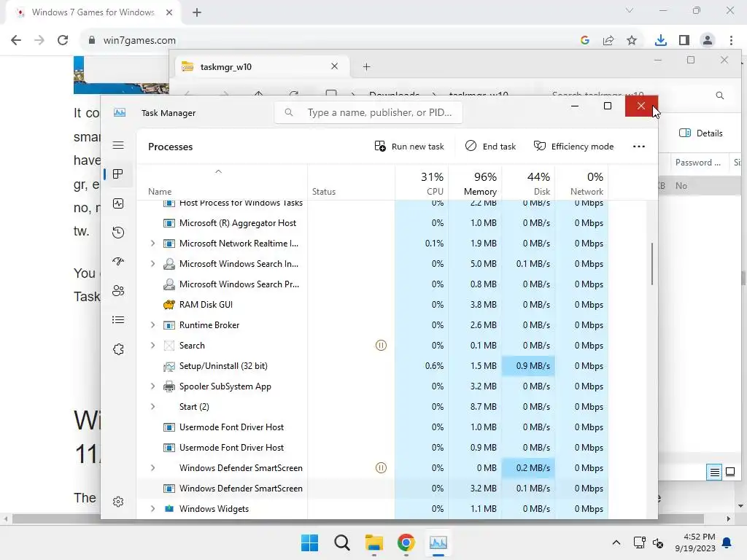Open Task Manager settings gear
This screenshot has height=560, width=747.
(118, 502)
